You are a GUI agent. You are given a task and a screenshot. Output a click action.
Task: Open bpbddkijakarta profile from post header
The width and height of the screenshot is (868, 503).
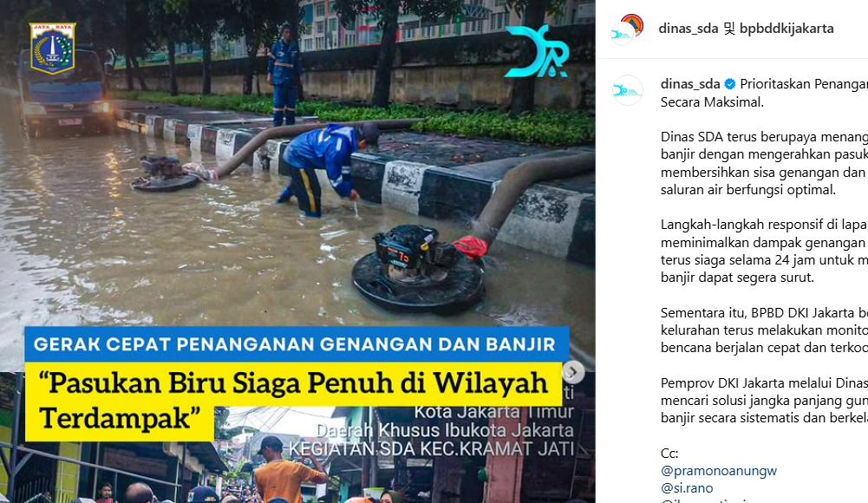[x=786, y=29]
